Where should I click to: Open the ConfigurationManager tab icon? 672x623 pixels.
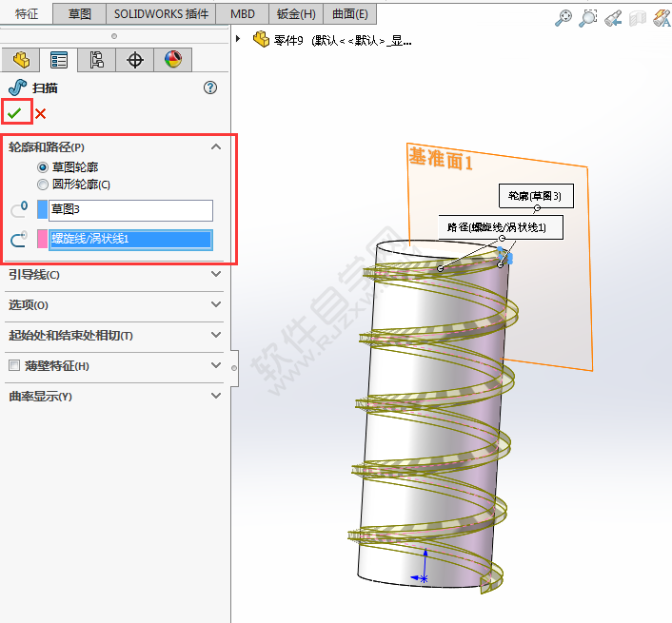click(96, 60)
